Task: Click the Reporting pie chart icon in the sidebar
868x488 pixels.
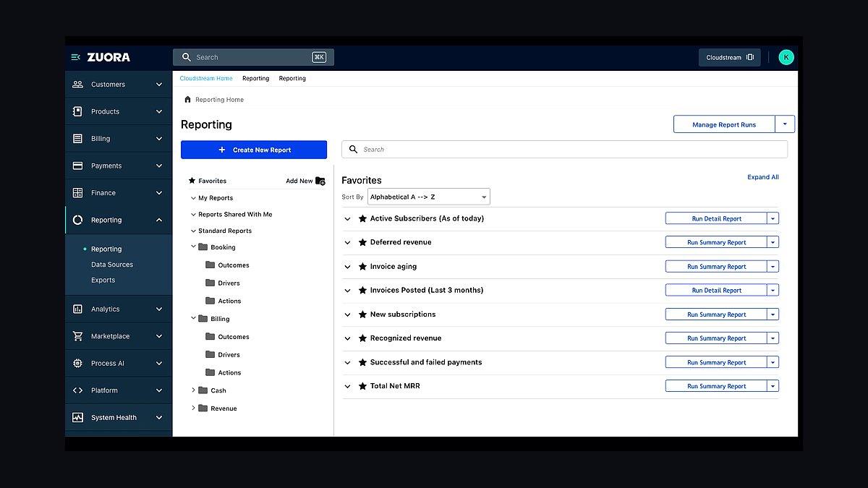Action: [x=78, y=220]
